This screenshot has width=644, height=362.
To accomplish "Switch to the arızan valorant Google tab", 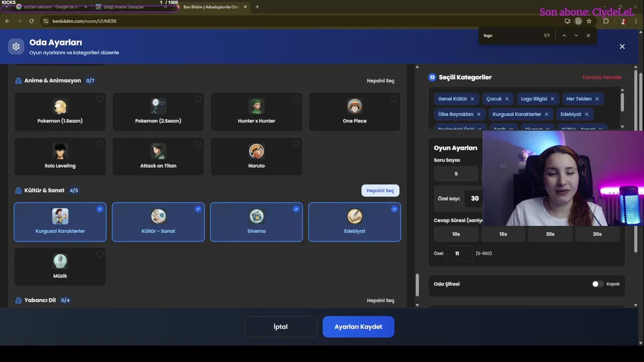I will tap(50, 7).
